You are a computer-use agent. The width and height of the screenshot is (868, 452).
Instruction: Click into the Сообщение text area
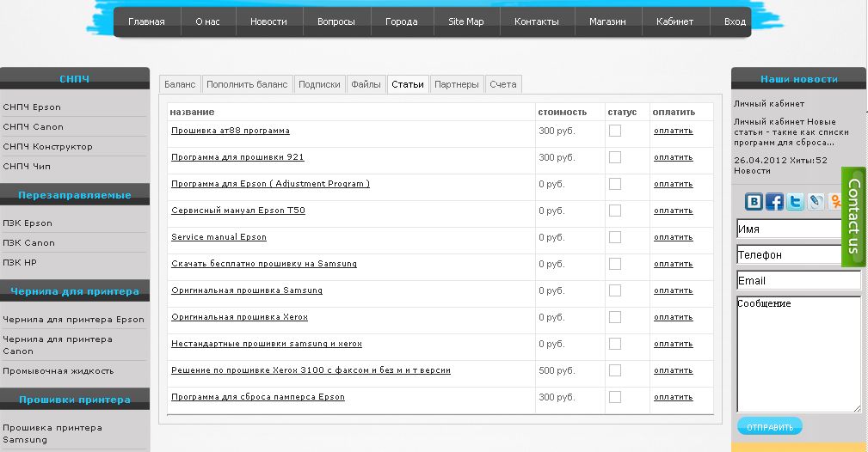(x=799, y=354)
